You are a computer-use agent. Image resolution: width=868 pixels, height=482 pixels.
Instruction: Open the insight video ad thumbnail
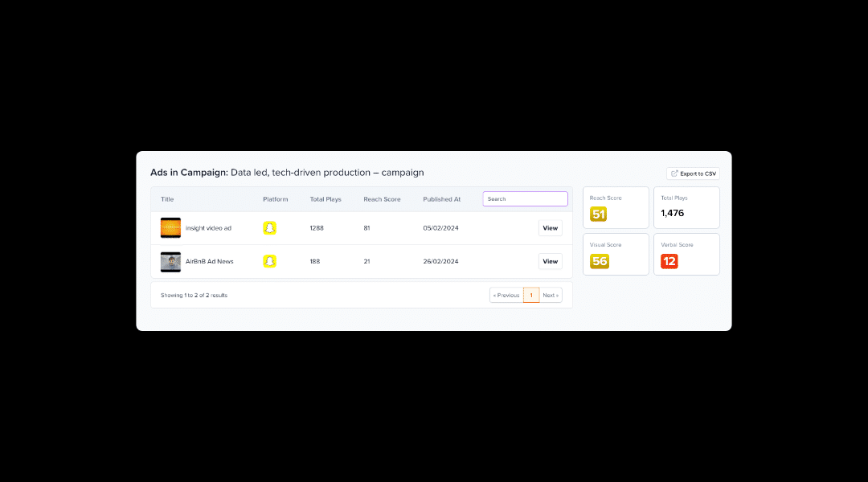click(170, 227)
